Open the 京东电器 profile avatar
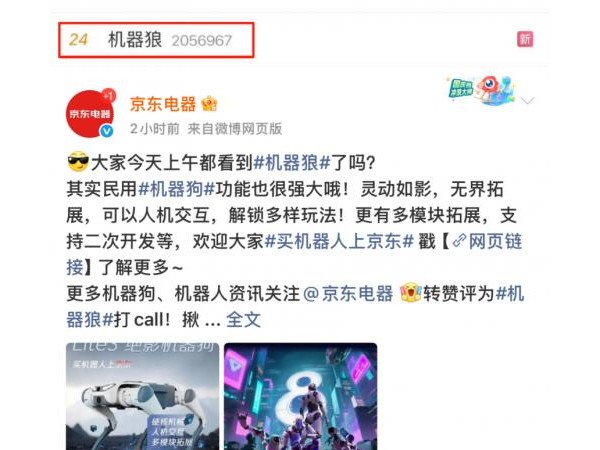 coord(90,114)
